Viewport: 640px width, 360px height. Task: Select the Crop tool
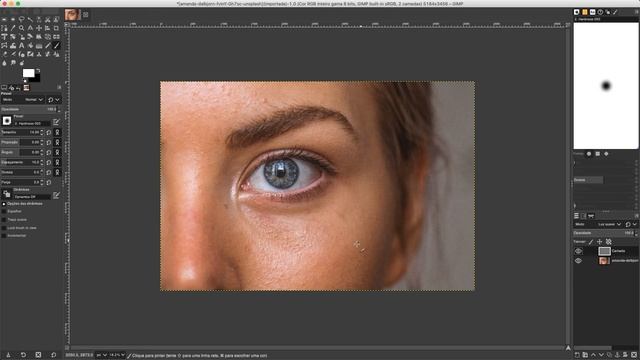tap(56, 28)
